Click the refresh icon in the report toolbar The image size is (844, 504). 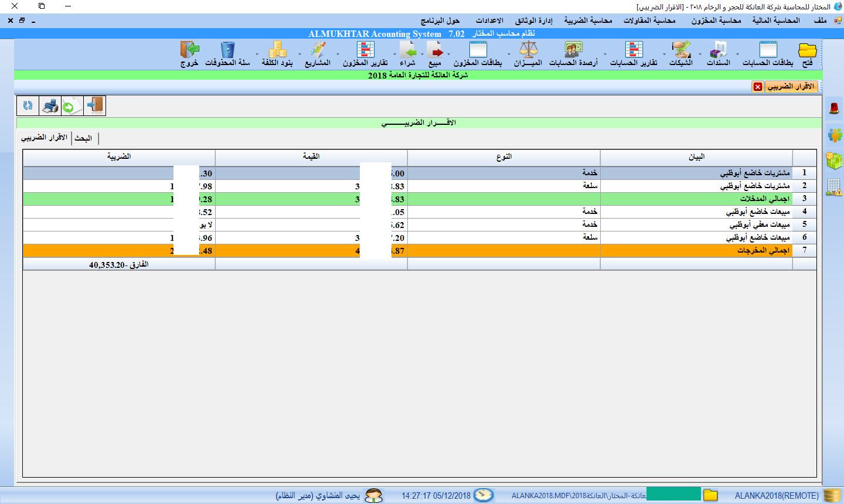point(28,106)
